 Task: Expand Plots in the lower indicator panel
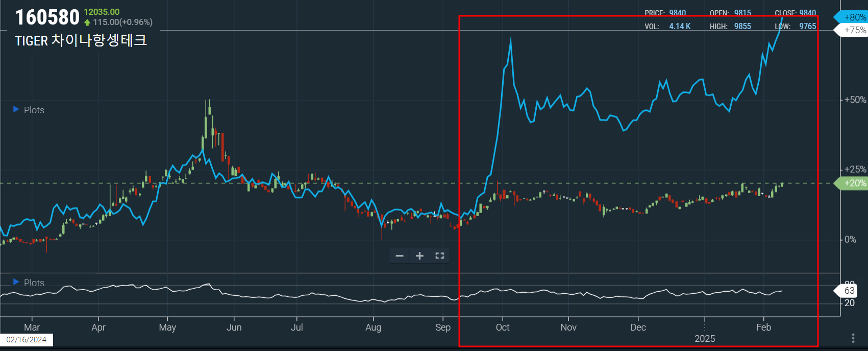[x=29, y=283]
